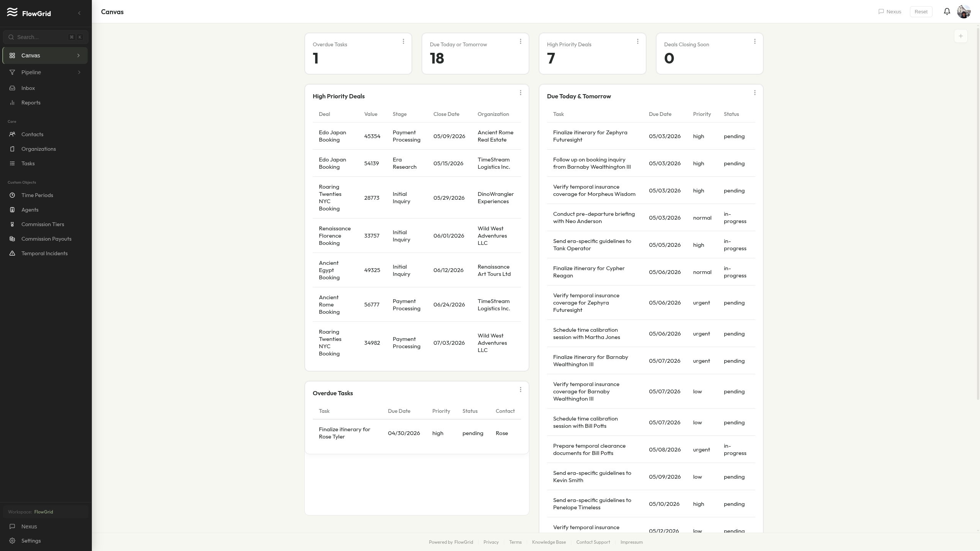Open Overdue Tasks stat card options menu
The height and width of the screenshot is (551, 980).
point(403,41)
